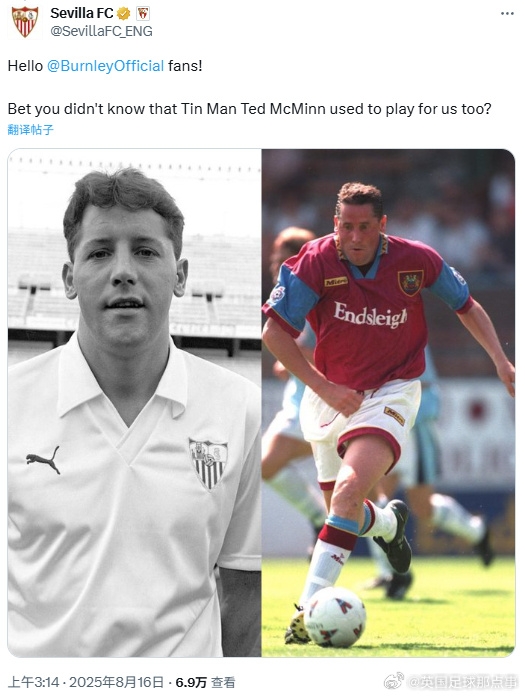This screenshot has width=525, height=697.
Task: Open the Sevilla FC profile avatar
Action: 24,22
